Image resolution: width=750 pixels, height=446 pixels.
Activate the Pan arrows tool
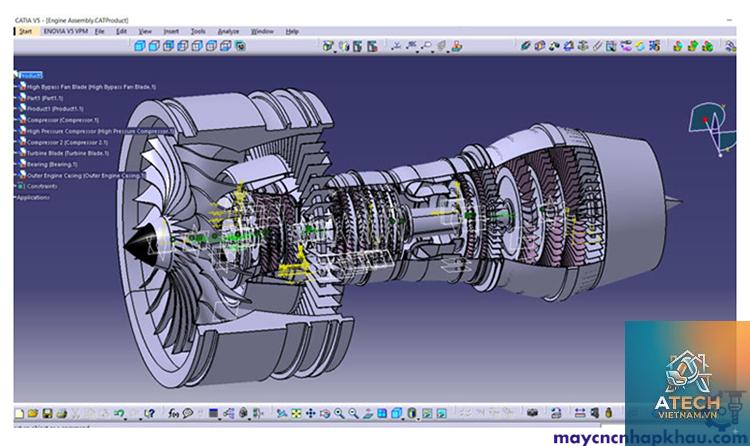310,413
